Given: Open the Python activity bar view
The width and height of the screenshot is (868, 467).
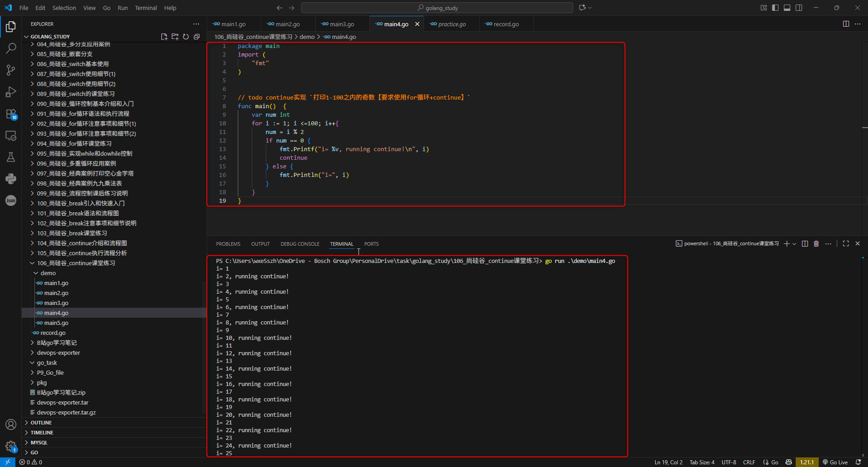Looking at the screenshot, I should click(x=11, y=179).
